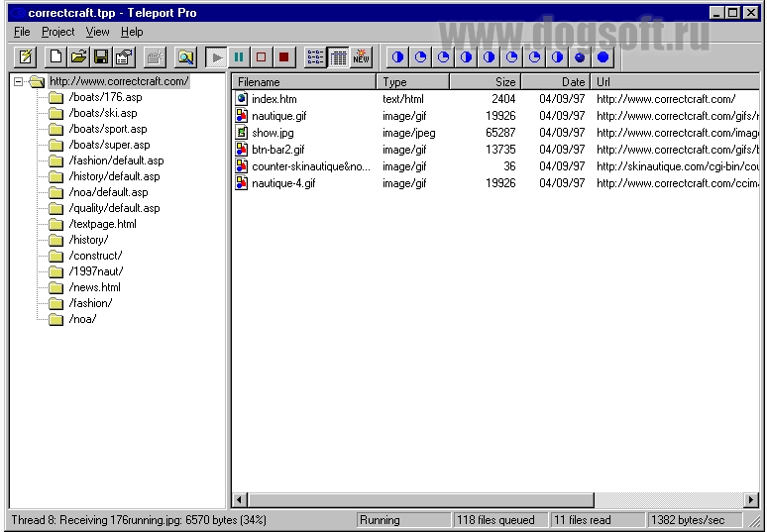Save project using floppy disk icon
The width and height of the screenshot is (767, 532).
point(101,57)
